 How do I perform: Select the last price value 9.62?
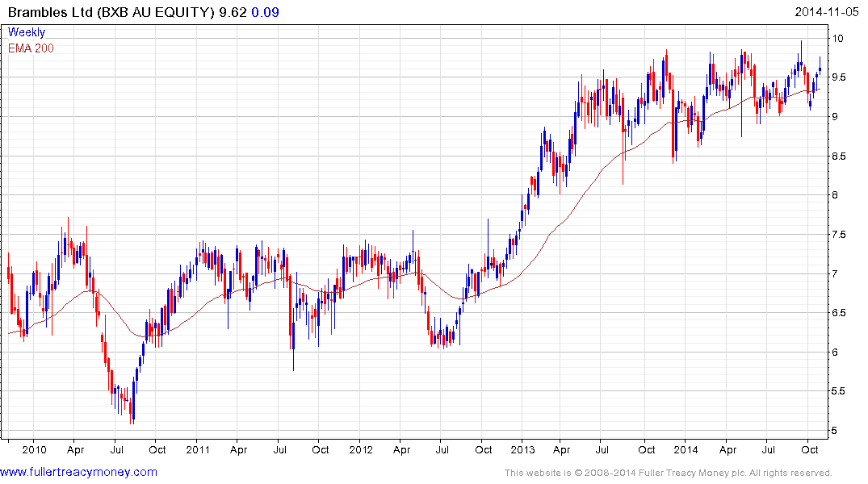(x=233, y=12)
